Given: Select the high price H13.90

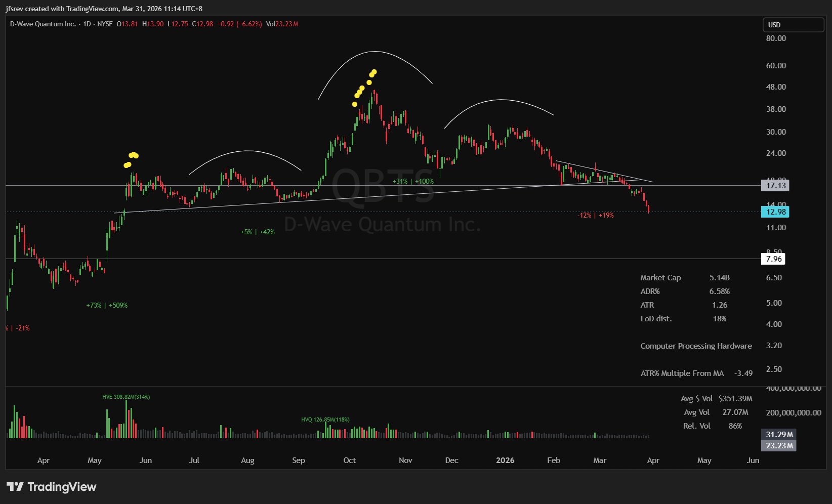Looking at the screenshot, I should 153,24.
